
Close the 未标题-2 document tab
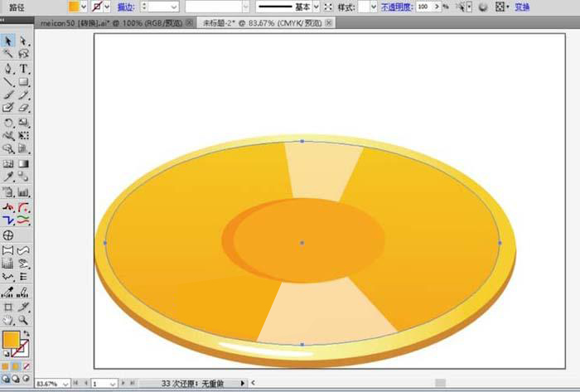pos(328,23)
